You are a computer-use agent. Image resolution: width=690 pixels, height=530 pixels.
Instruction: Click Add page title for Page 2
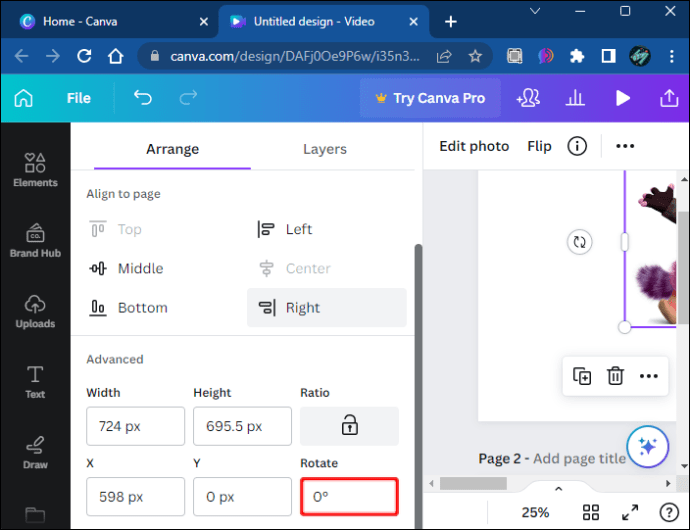pos(579,459)
